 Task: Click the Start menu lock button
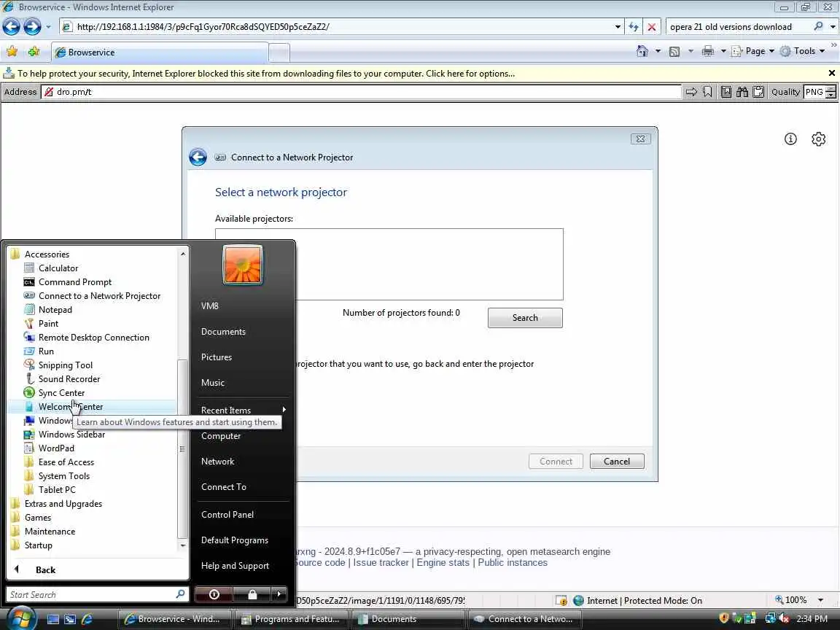point(252,594)
